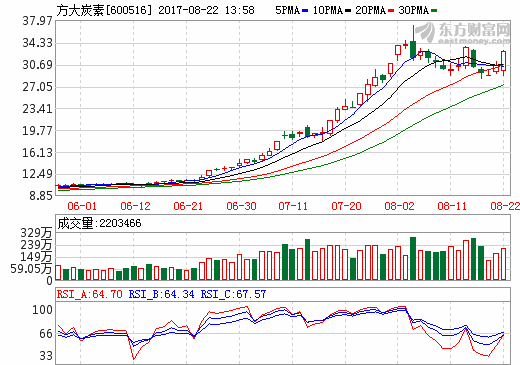Click the RSI_C:67.57 indicator value
The height and width of the screenshot is (365, 520).
(x=233, y=294)
